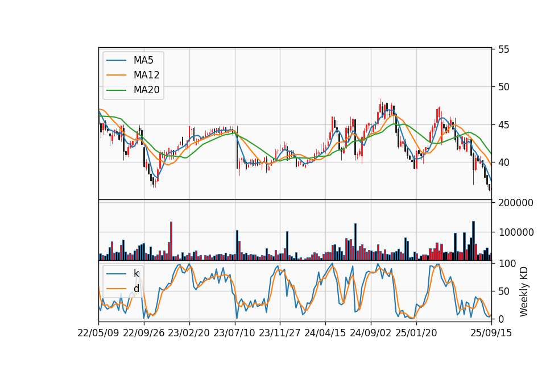Click the MA5 legend label
Viewport: 546px width, 392px height.
coord(143,60)
